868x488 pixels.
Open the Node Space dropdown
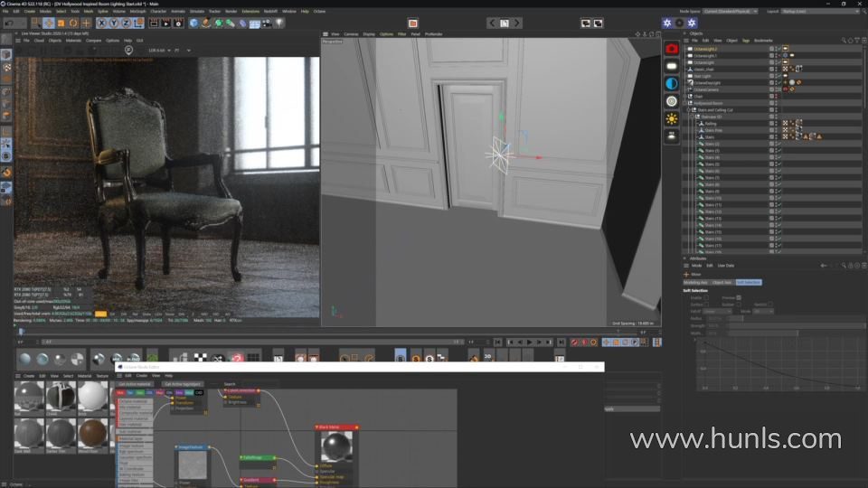click(731, 11)
